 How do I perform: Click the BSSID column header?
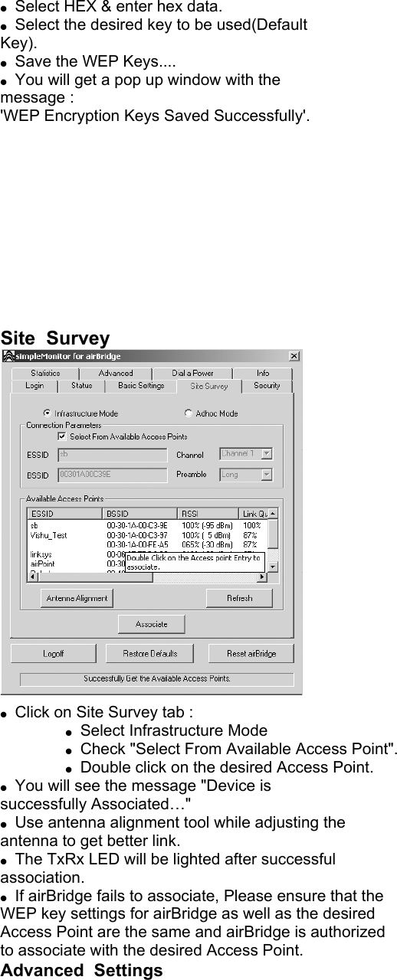(141, 514)
